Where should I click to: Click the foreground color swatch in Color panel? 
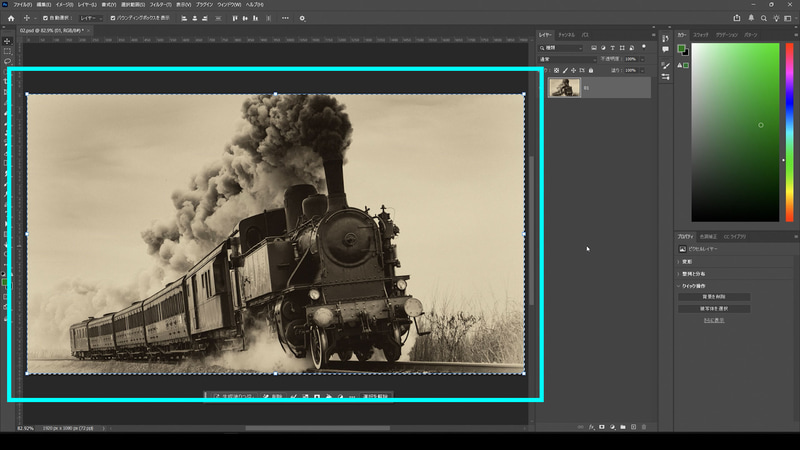click(681, 49)
